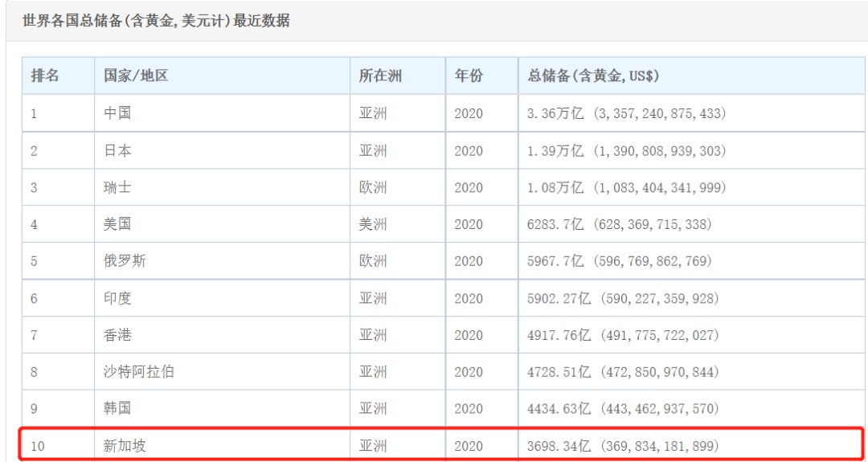This screenshot has height=462, width=868.
Task: Select the country name 中国
Action: click(x=117, y=113)
